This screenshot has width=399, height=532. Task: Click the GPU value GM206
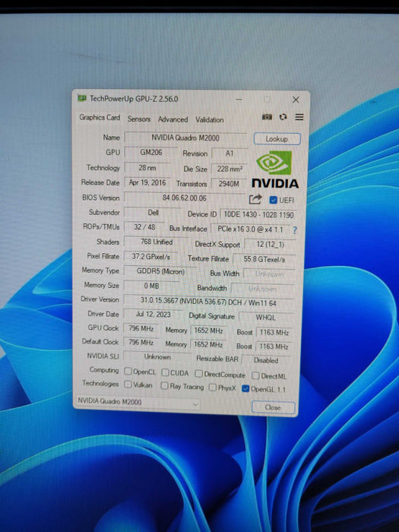[x=151, y=153]
